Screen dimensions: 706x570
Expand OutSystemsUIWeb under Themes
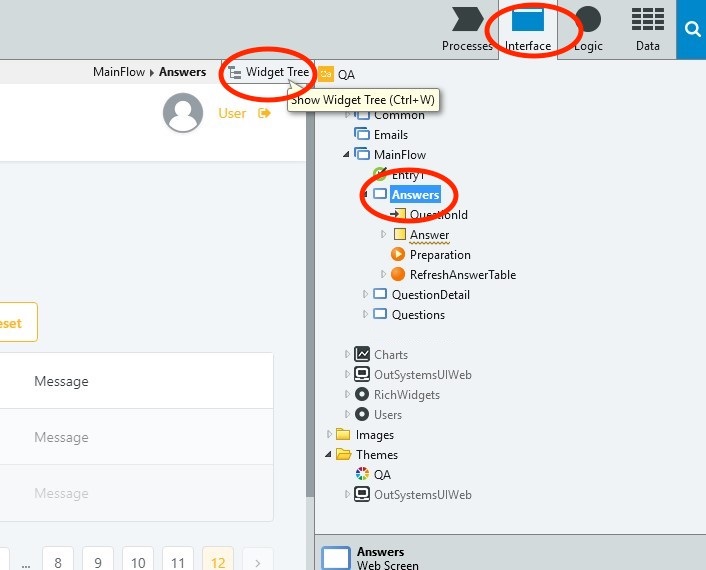[x=347, y=494]
